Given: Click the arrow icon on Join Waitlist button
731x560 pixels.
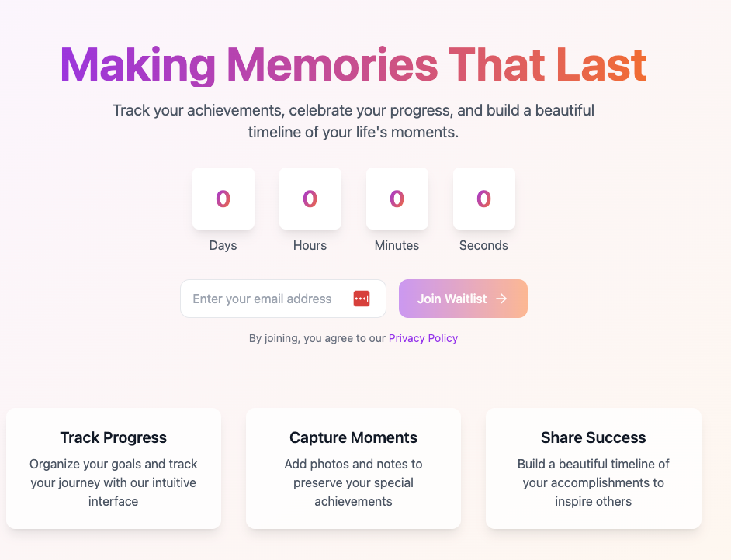Looking at the screenshot, I should 501,299.
